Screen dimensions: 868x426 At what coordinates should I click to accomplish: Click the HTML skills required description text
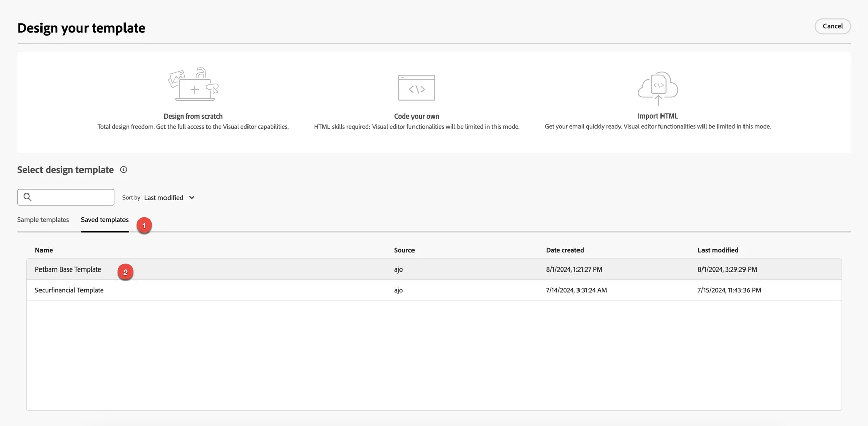(x=417, y=127)
